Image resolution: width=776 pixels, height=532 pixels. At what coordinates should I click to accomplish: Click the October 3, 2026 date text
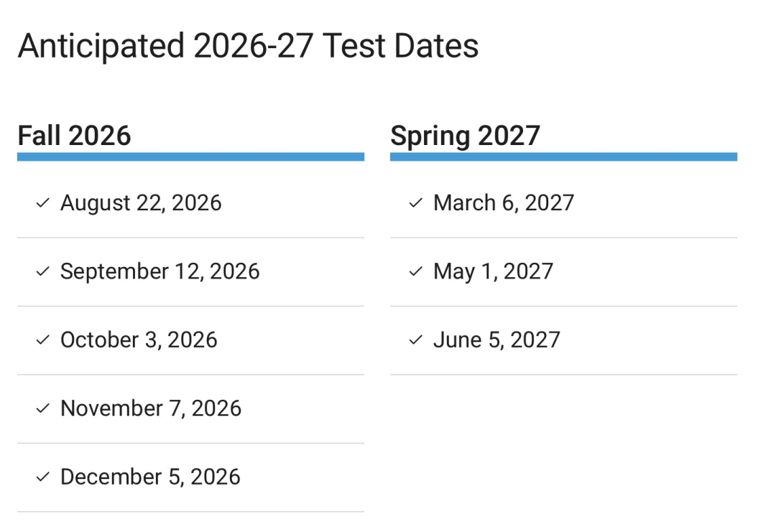point(139,340)
